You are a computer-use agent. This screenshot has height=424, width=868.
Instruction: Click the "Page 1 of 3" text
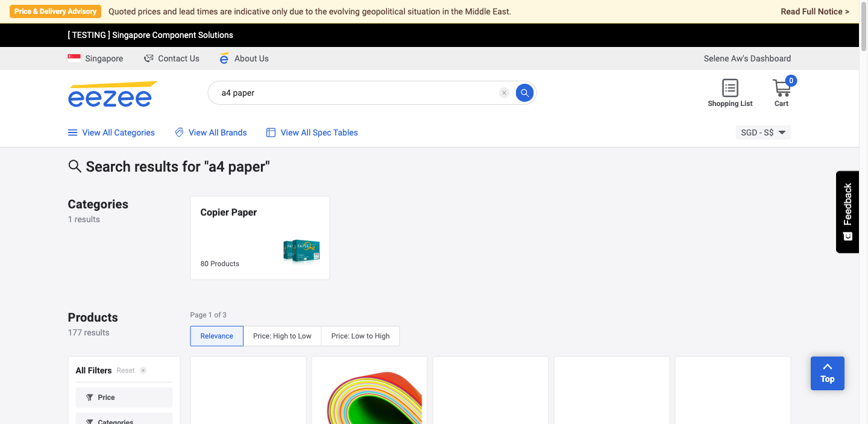click(x=209, y=315)
